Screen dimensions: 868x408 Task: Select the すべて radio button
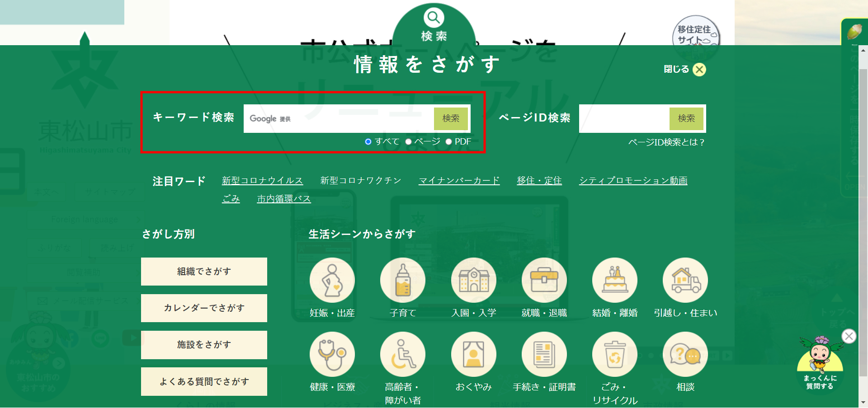pyautogui.click(x=368, y=142)
